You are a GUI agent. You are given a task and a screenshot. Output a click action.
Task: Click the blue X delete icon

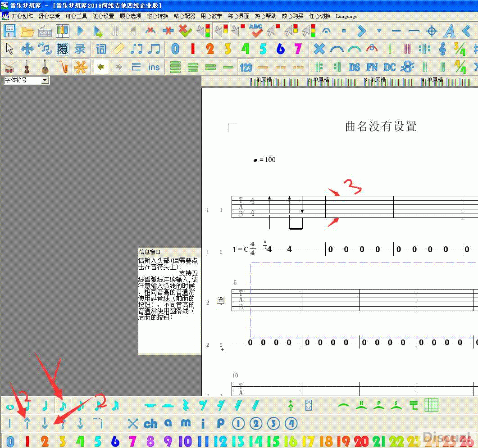319,49
